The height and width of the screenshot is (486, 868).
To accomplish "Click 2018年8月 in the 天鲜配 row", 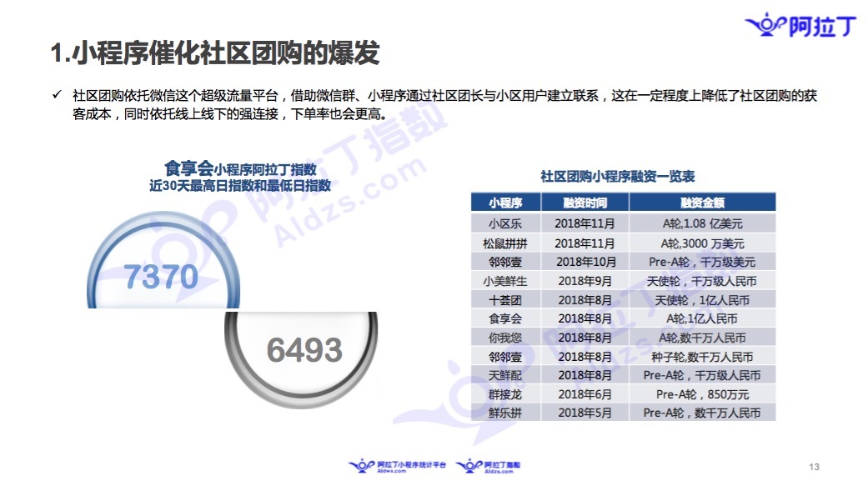I will coord(585,375).
